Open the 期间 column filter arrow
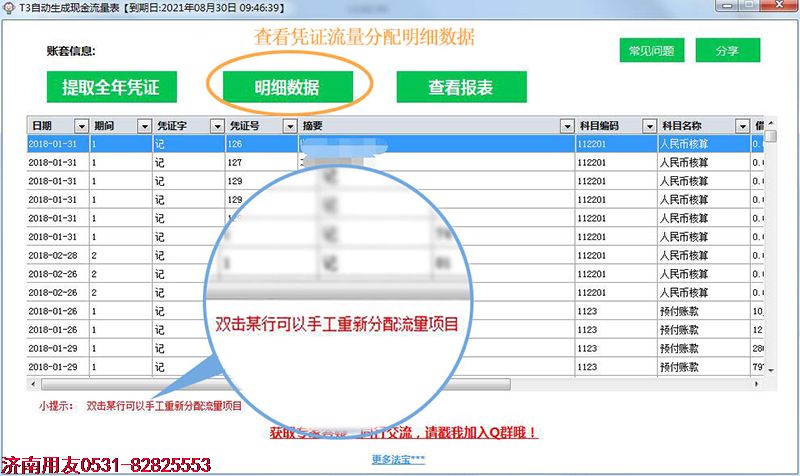This screenshot has width=800, height=476. (x=142, y=126)
